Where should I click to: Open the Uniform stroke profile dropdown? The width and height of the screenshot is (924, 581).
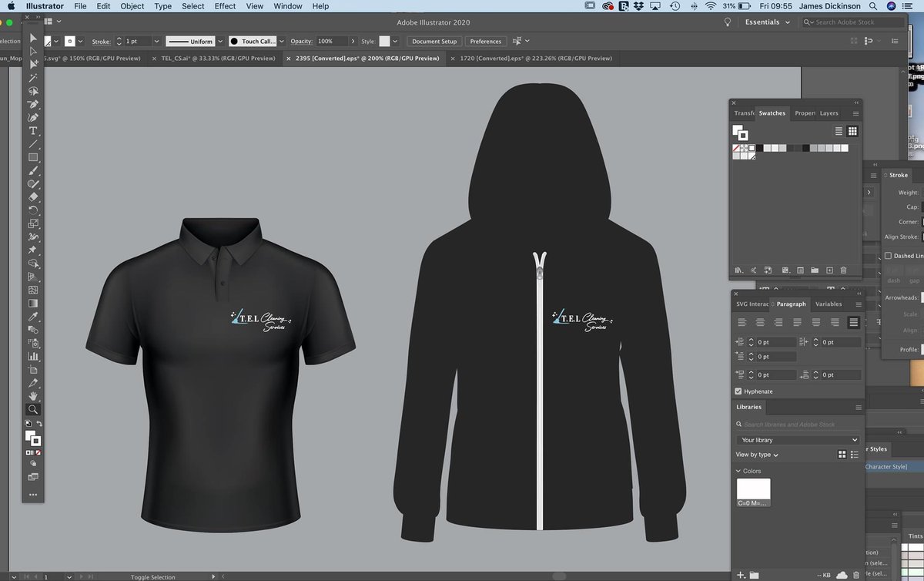click(x=220, y=42)
